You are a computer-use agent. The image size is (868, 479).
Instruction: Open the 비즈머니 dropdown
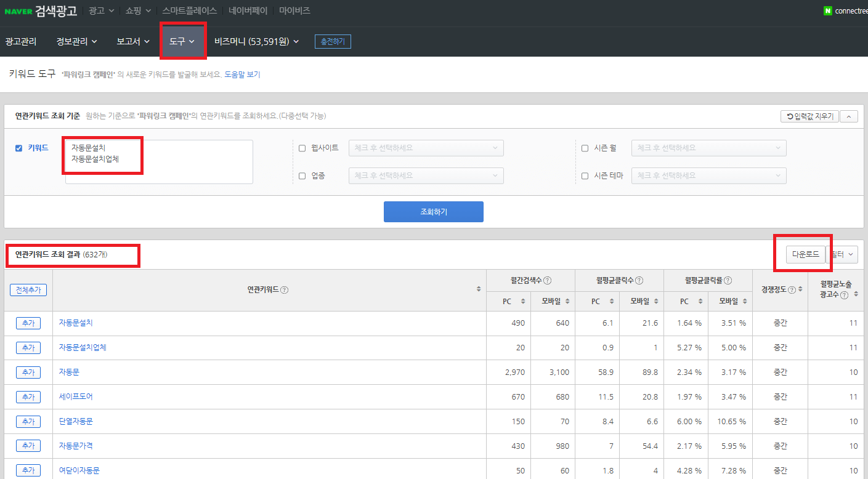tap(256, 41)
